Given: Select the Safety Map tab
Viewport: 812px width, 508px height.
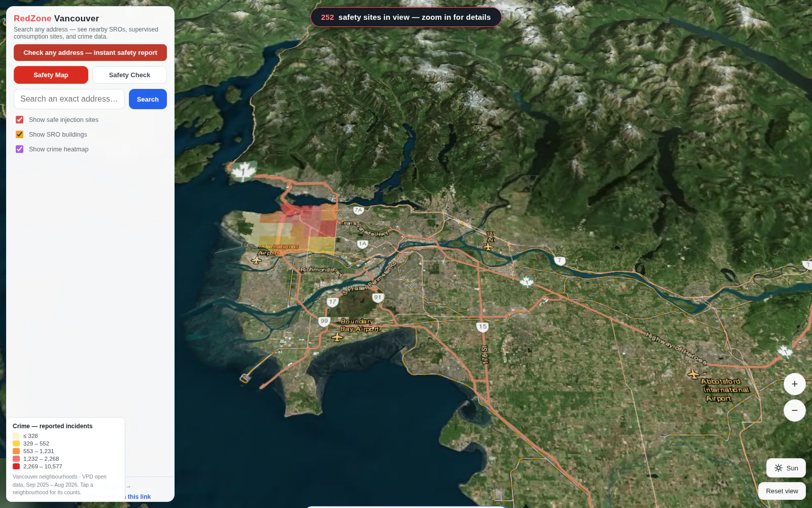Looking at the screenshot, I should click(x=51, y=75).
